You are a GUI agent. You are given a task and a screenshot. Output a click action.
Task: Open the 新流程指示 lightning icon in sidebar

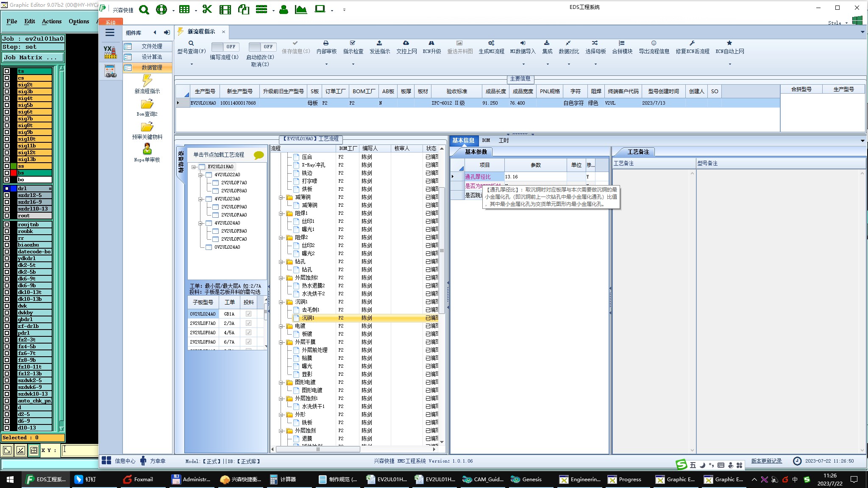(147, 80)
